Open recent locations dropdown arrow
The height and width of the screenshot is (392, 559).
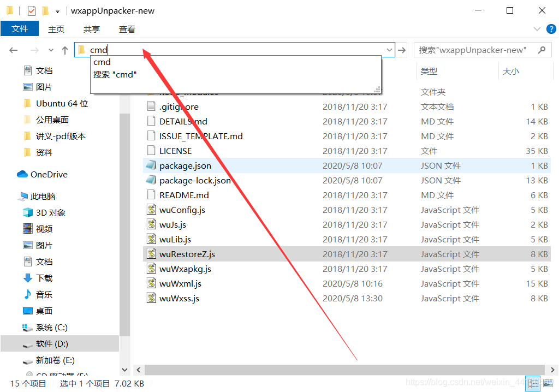click(x=51, y=50)
